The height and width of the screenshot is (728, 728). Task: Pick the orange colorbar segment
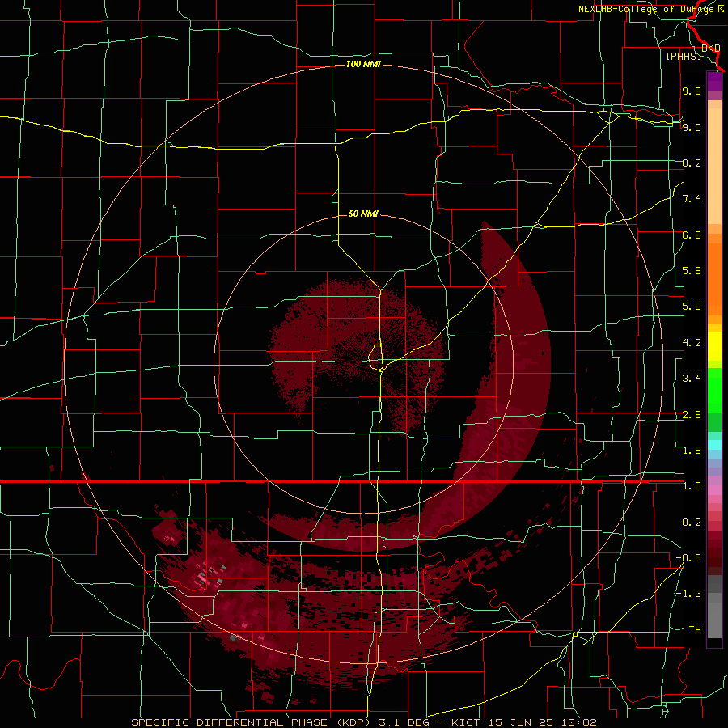click(x=714, y=280)
